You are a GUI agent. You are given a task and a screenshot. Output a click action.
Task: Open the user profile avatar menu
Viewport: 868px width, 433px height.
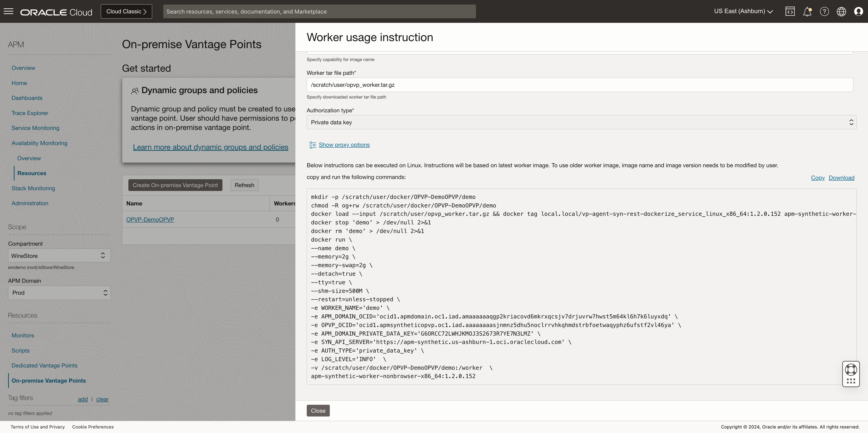[858, 12]
